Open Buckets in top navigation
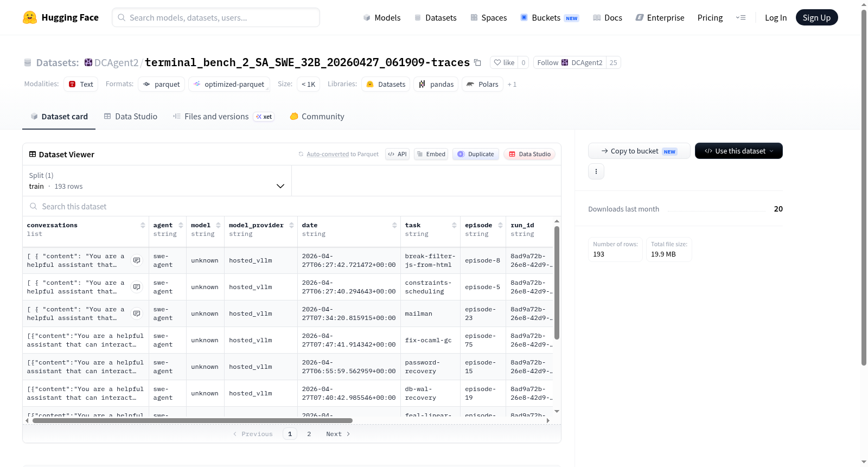The height and width of the screenshot is (467, 868). pyautogui.click(x=550, y=17)
